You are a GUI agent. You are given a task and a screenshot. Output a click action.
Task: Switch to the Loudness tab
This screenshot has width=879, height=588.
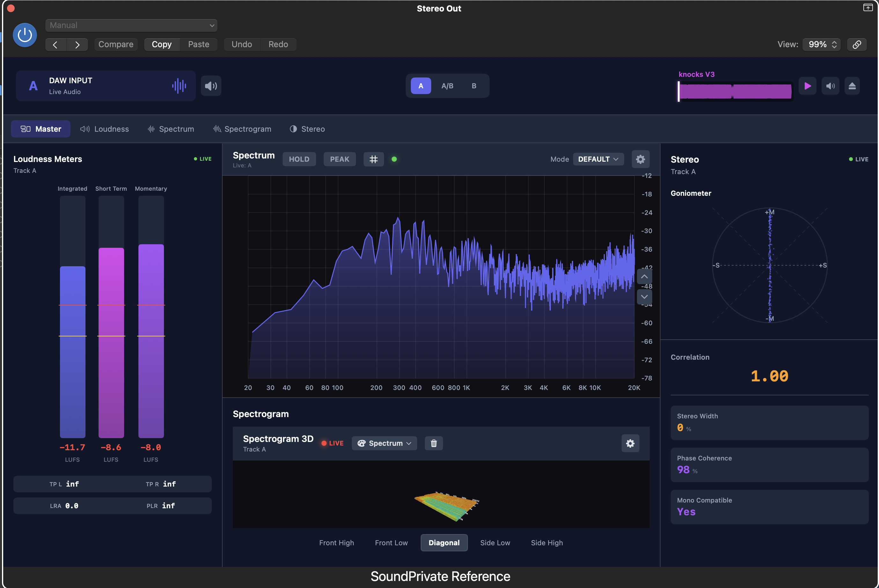coord(105,129)
